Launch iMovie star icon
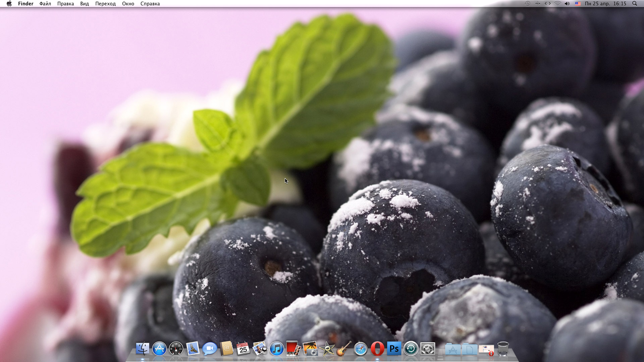The image size is (644, 362). (327, 349)
